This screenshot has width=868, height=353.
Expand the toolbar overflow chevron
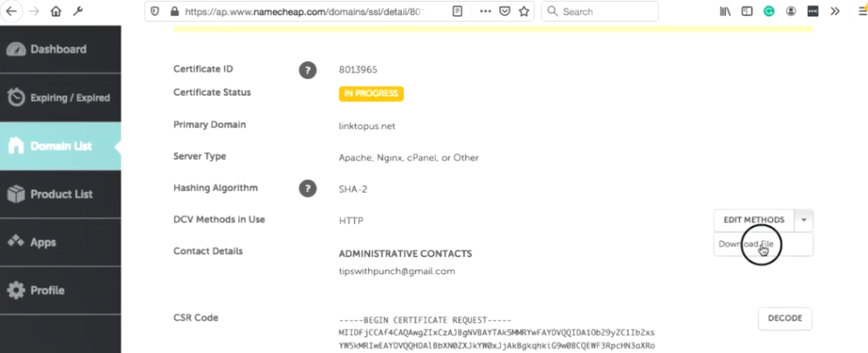point(835,11)
